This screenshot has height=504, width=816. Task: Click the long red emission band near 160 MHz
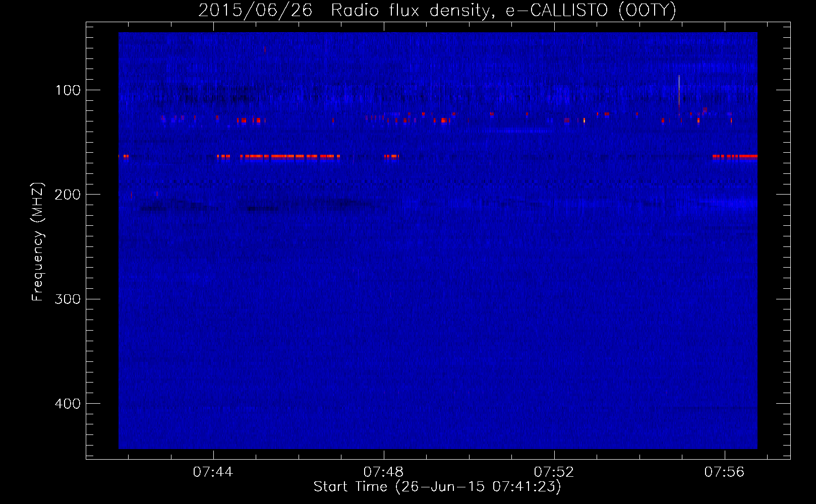(289, 156)
